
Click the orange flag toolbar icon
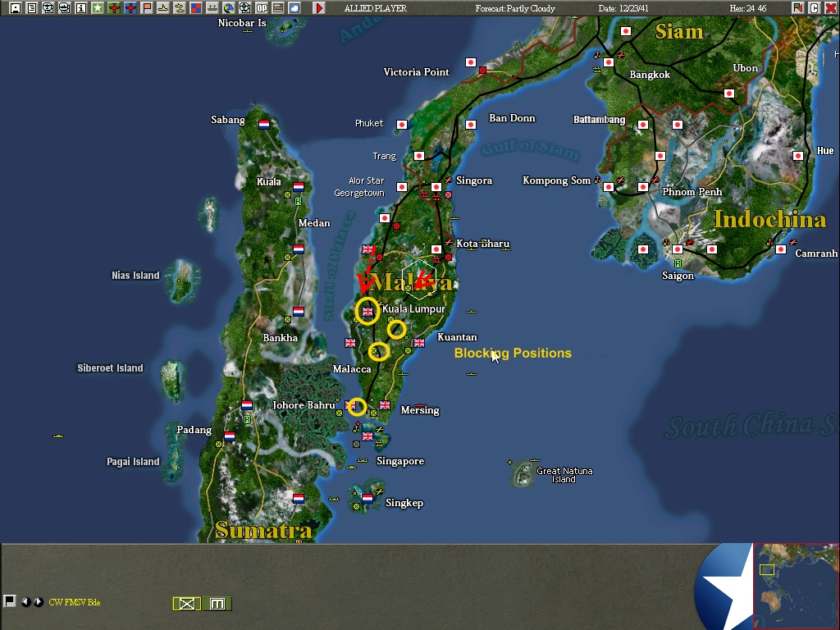click(146, 7)
